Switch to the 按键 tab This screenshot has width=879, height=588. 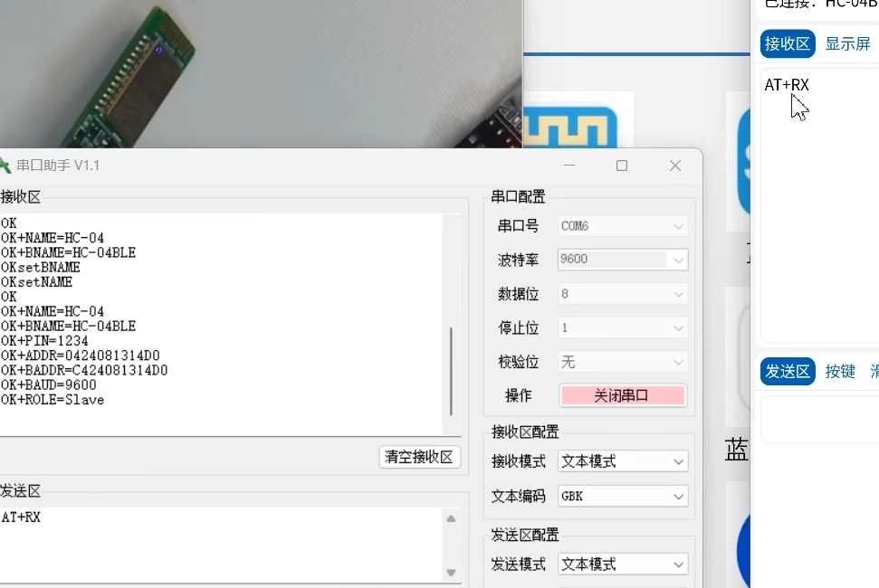(841, 371)
